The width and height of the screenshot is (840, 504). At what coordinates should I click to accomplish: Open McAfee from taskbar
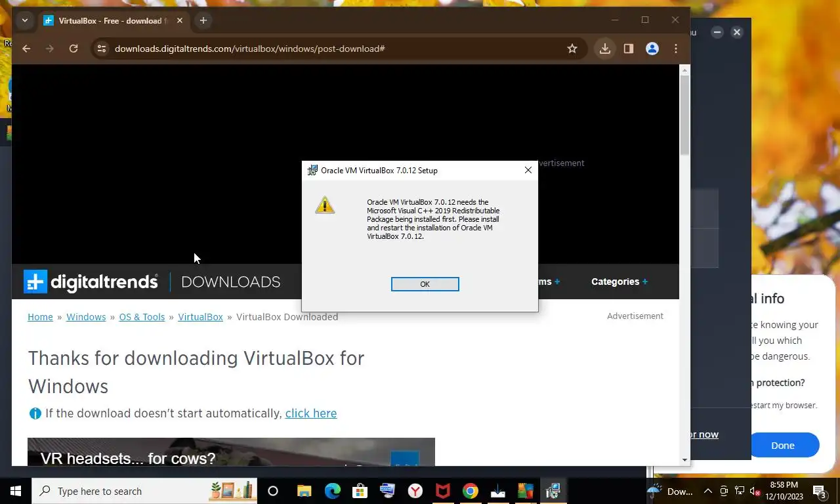pos(443,491)
